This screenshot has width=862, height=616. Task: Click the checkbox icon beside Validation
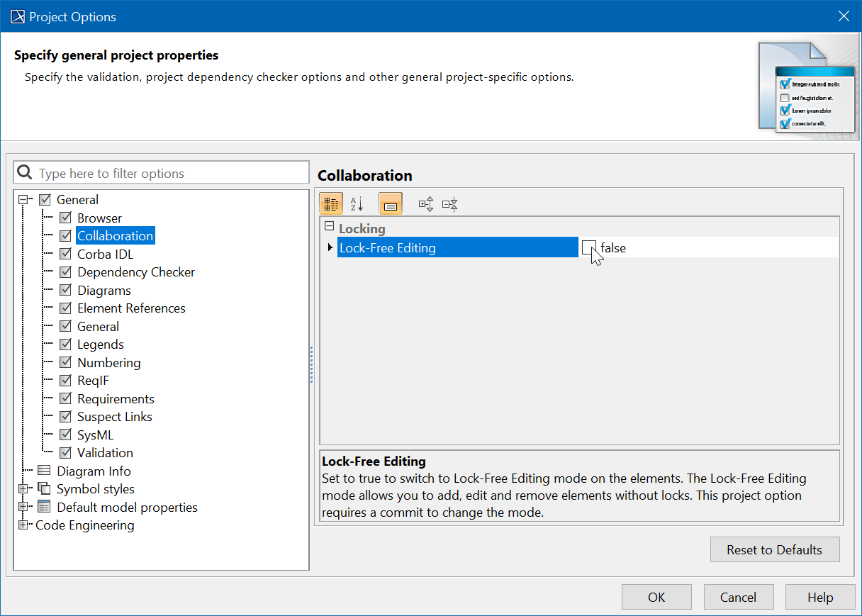[x=65, y=453]
